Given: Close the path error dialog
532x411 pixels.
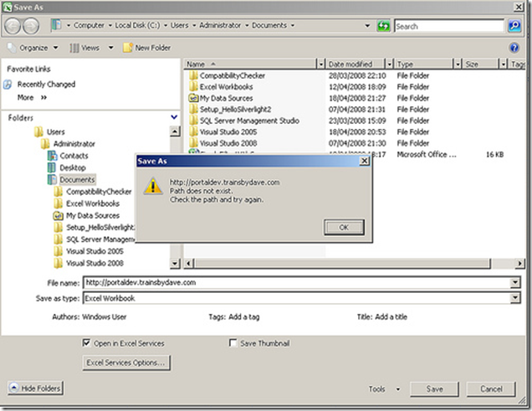Looking at the screenshot, I should coord(365,161).
